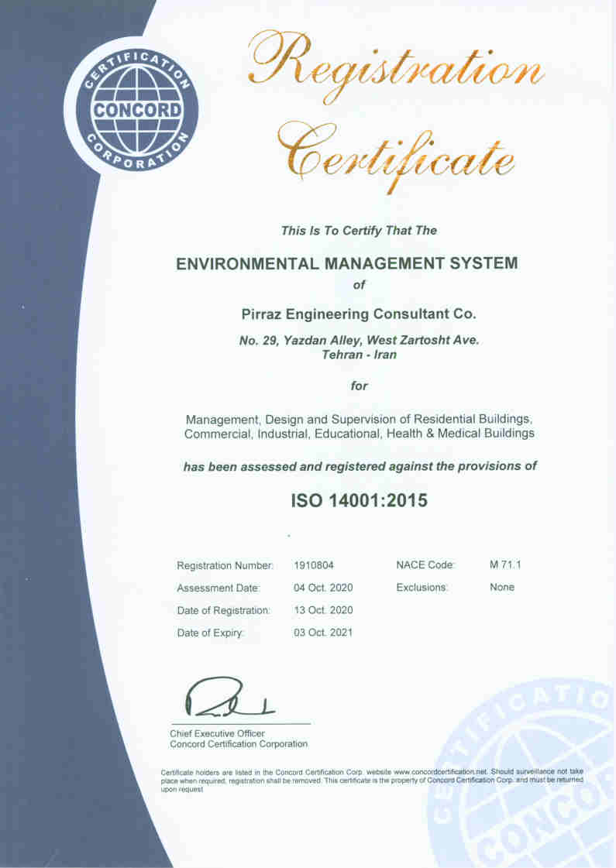Screen dimensions: 616x868
Task: Click the registration date 13 Oct. 2020
Action: (x=323, y=610)
